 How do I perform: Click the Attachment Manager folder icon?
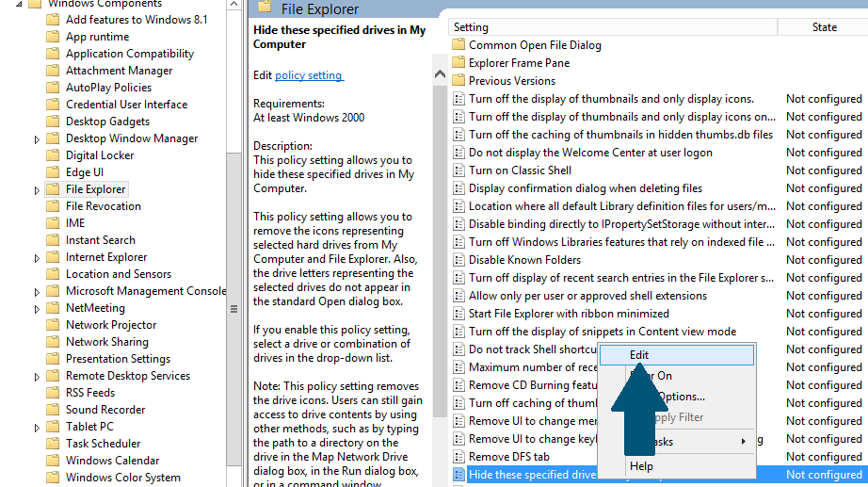(53, 71)
